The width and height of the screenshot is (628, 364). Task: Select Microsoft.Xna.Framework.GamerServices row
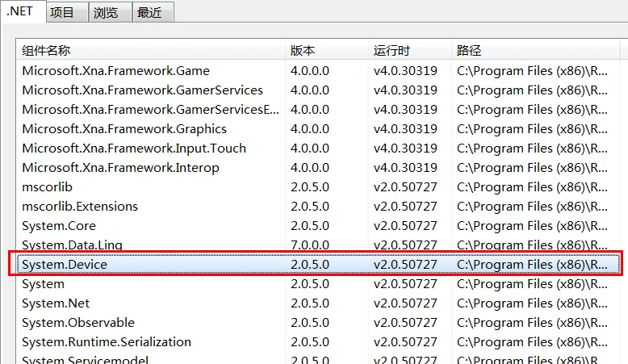[318, 90]
